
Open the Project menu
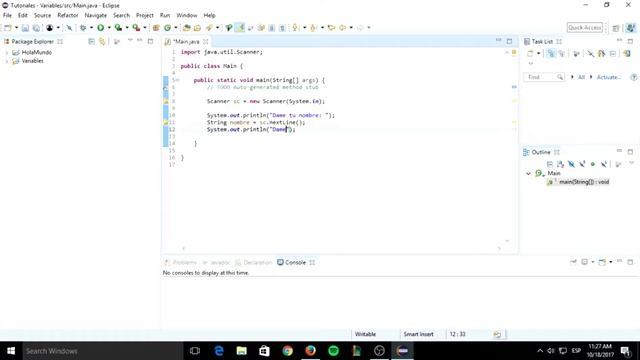[x=144, y=15]
